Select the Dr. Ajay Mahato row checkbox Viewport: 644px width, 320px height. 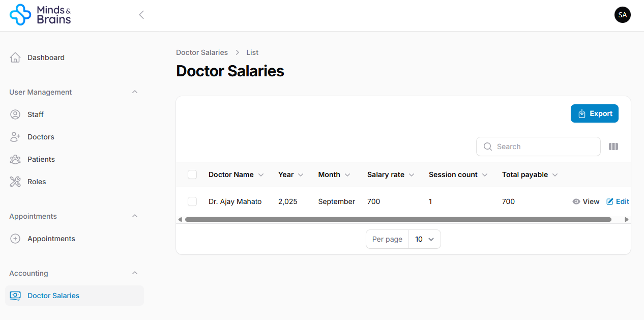(192, 201)
